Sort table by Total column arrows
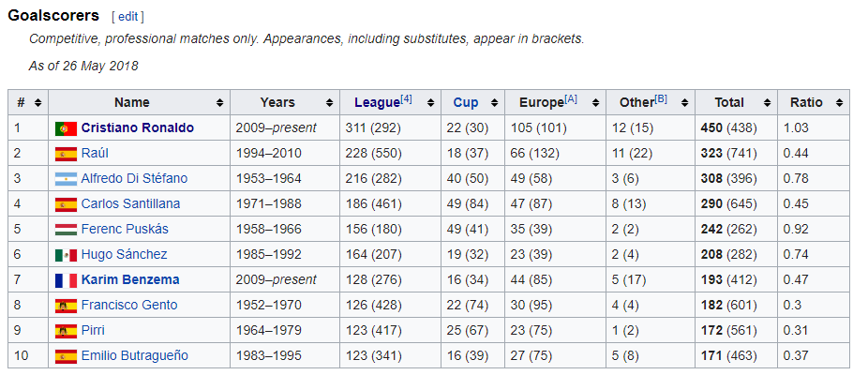 [767, 103]
